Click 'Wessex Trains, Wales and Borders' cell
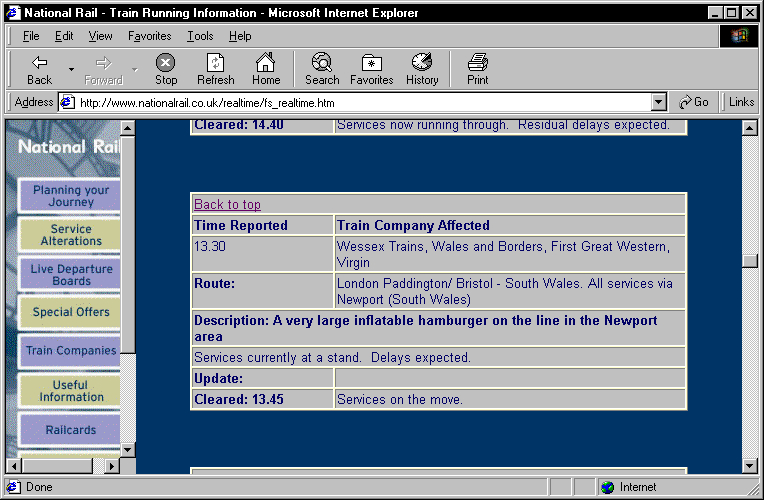Screen dimensions: 764x500 click(x=510, y=254)
